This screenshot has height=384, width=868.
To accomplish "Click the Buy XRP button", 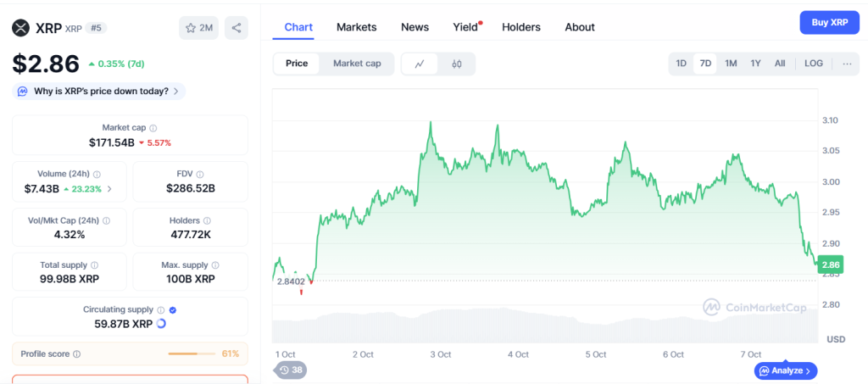I will pyautogui.click(x=829, y=23).
